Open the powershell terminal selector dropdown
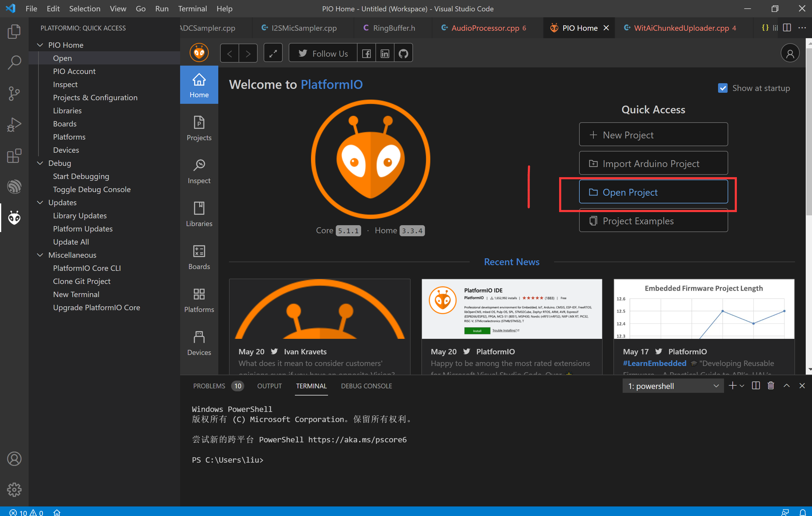This screenshot has height=516, width=812. [716, 386]
